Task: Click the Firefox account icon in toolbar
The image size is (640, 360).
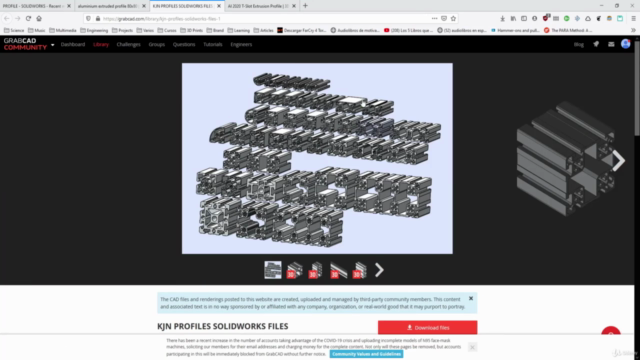Action: point(534,18)
